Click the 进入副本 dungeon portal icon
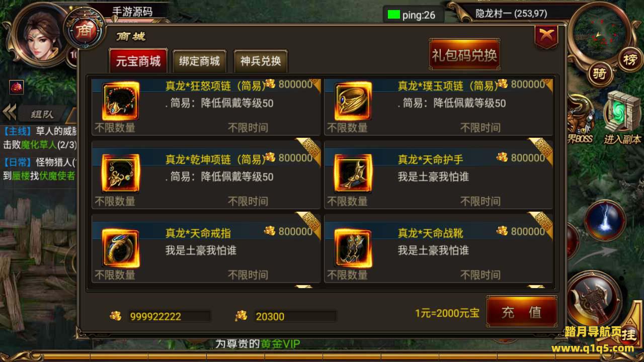Screen dimensions: 644x362 click(622, 118)
